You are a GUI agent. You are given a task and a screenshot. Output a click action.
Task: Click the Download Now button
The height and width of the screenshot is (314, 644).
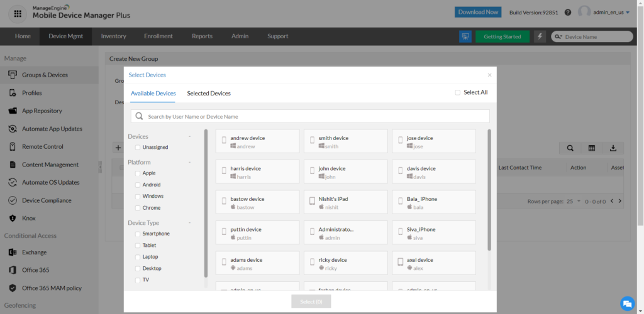[x=478, y=12]
